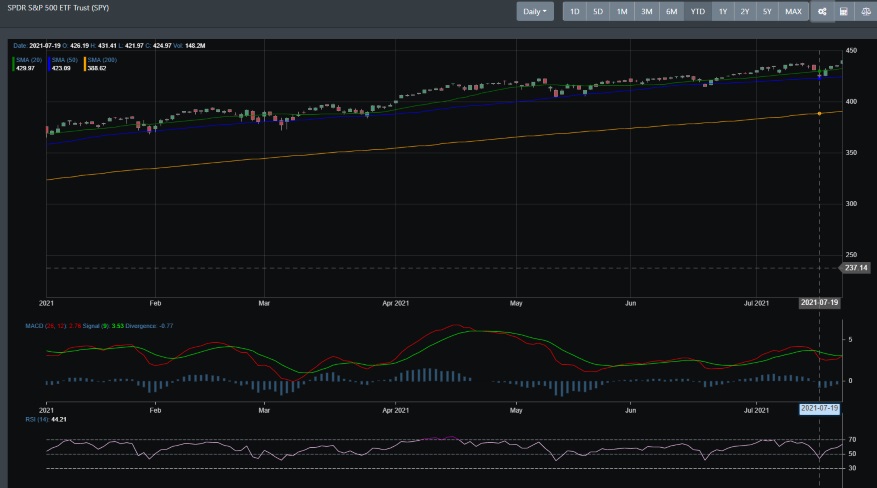
Task: Choose the 3M time range
Action: (647, 12)
